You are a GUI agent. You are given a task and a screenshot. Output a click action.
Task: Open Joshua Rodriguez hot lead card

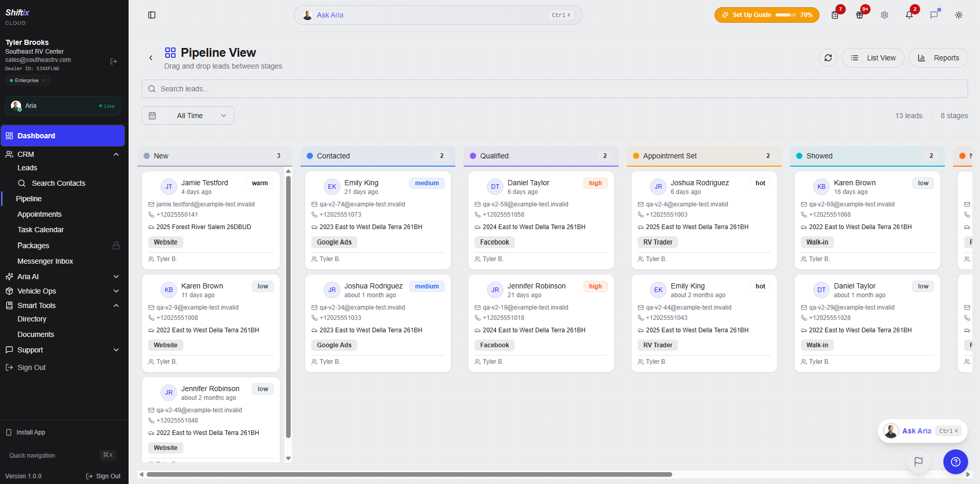(x=704, y=220)
